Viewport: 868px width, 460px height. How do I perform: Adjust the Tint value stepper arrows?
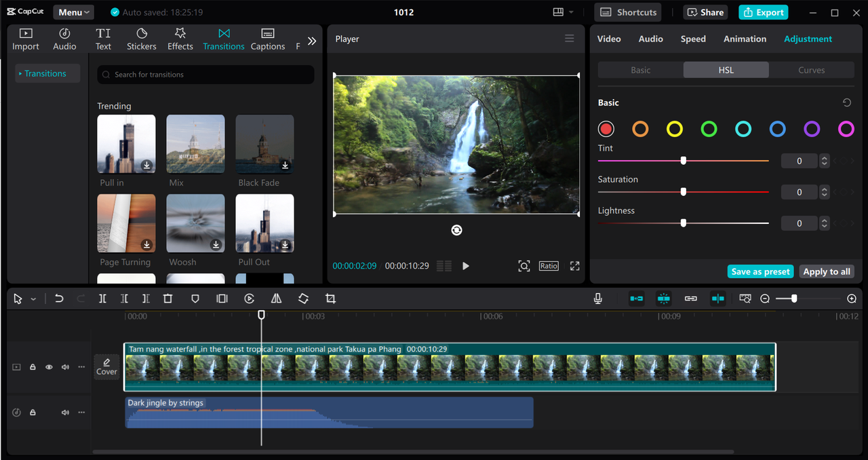(824, 161)
